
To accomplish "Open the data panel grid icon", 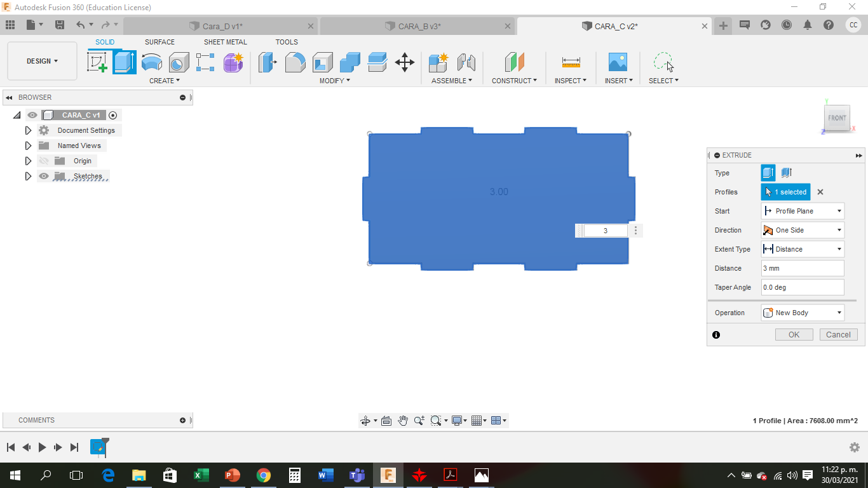I will [x=10, y=25].
